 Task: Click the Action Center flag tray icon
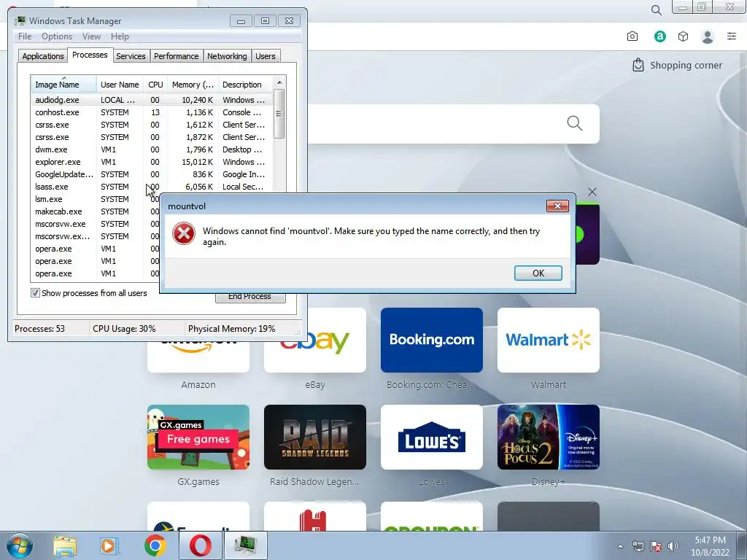coord(656,546)
